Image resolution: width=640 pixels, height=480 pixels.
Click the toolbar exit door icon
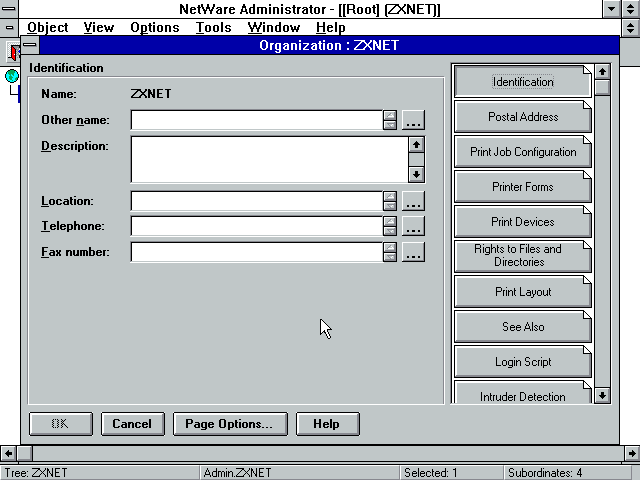pos(13,52)
